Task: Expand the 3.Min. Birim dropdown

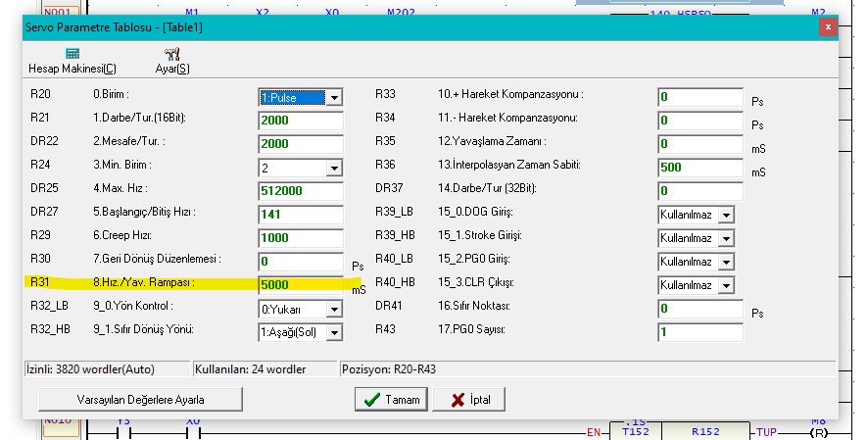Action: point(334,168)
